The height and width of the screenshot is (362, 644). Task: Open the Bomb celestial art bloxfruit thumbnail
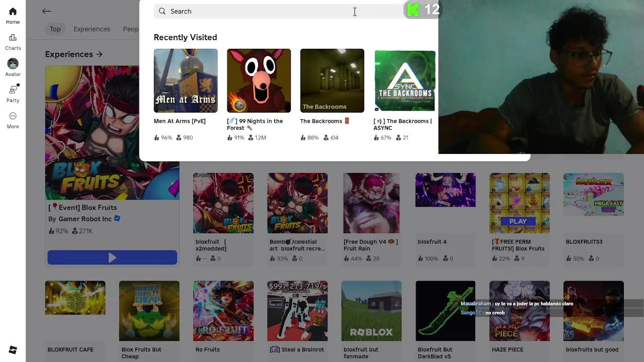(x=297, y=203)
